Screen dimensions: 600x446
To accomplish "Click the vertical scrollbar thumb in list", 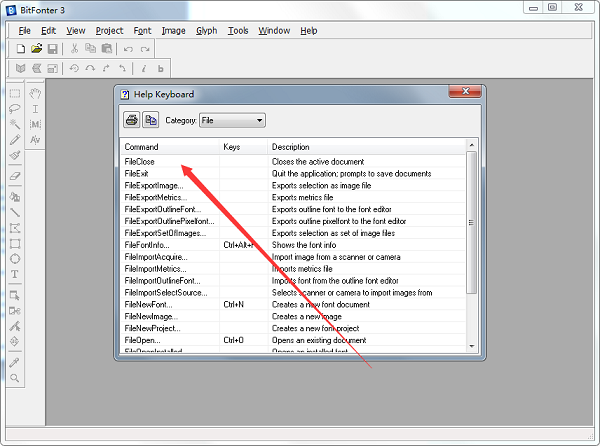I will 472,223.
